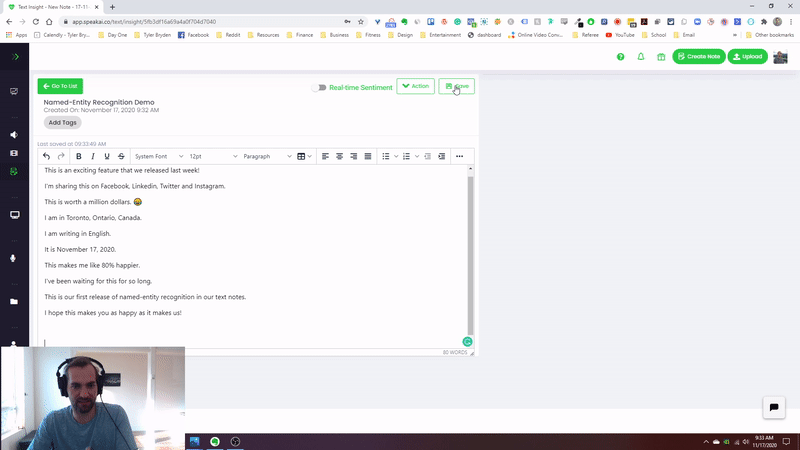The image size is (800, 450).
Task: Open the YouTube bookmark
Action: click(620, 35)
